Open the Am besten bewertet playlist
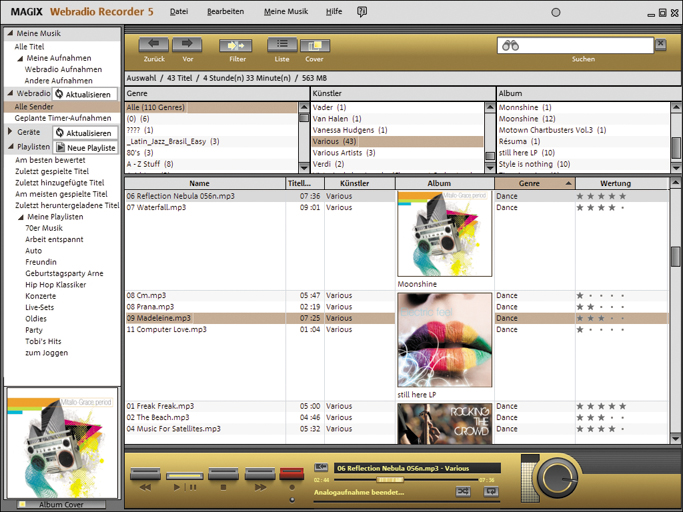The width and height of the screenshot is (683, 512). (x=50, y=160)
